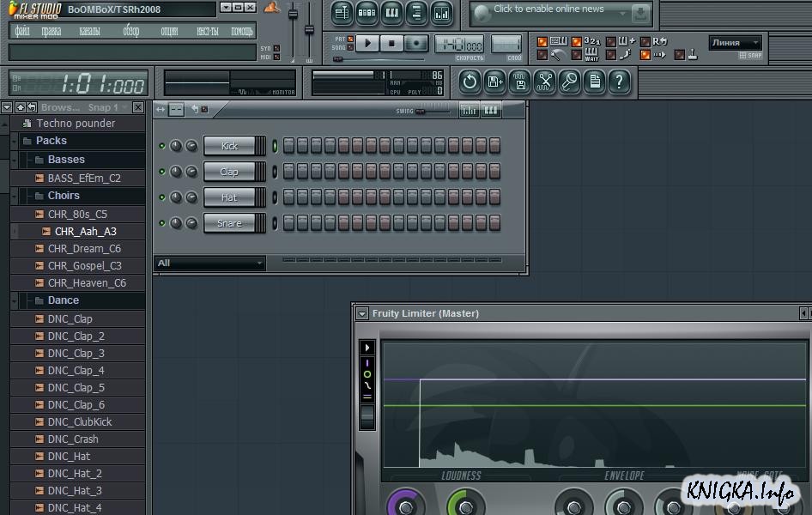Click the green circle icon in Limiter
The width and height of the screenshot is (812, 515).
367,374
